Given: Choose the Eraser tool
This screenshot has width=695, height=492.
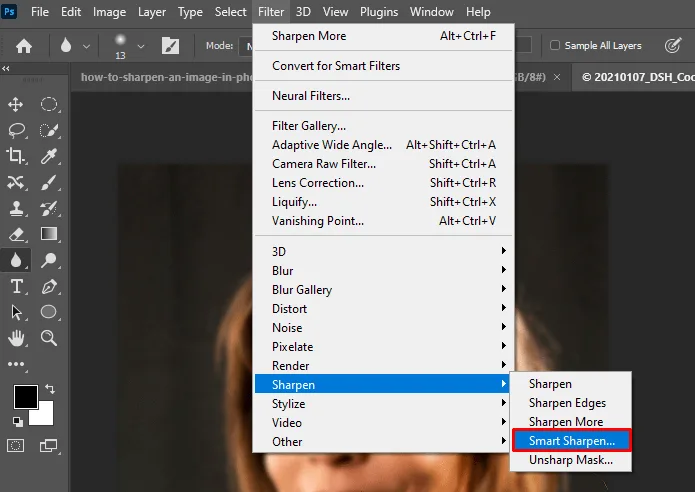Looking at the screenshot, I should [16, 234].
